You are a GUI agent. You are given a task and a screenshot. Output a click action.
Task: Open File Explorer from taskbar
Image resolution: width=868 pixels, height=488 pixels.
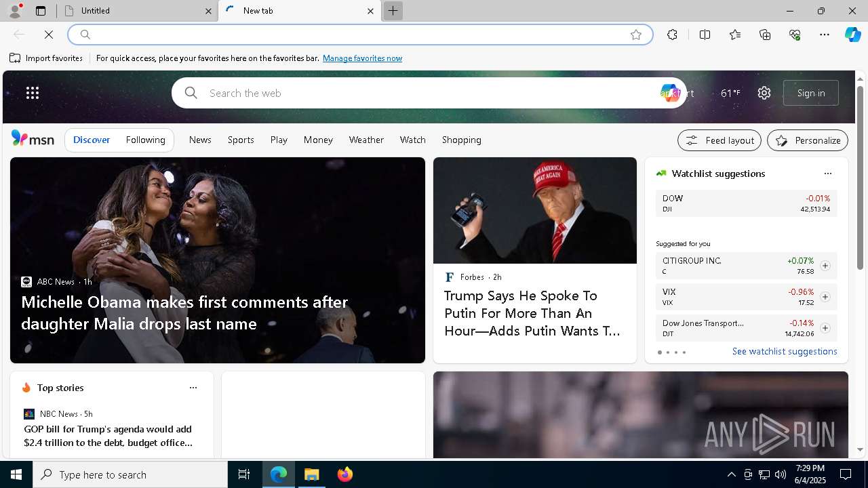coord(311,474)
